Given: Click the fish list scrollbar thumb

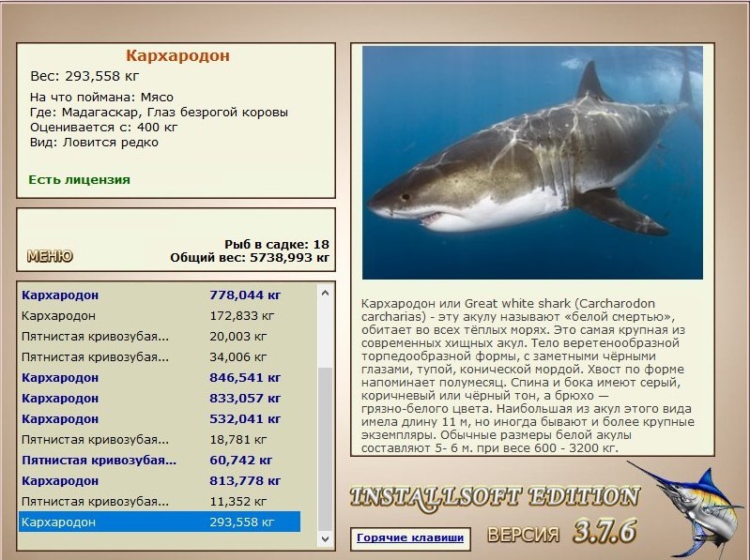Looking at the screenshot, I should (326, 449).
